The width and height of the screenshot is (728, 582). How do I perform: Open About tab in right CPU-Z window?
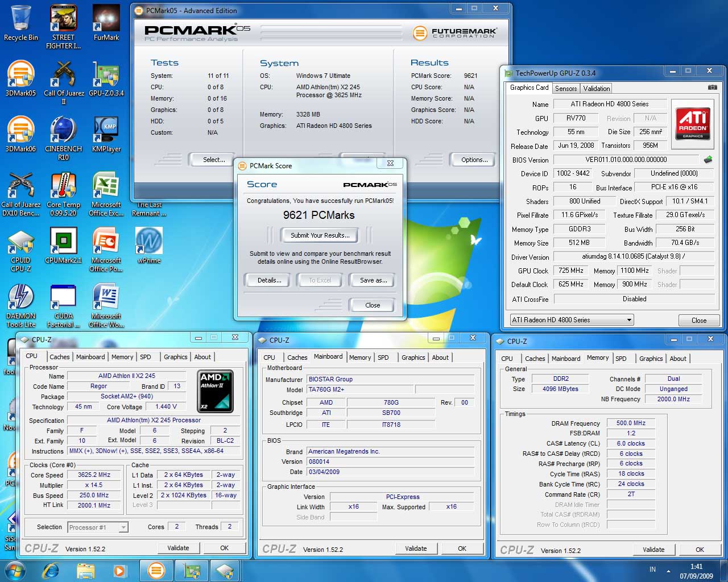coord(678,359)
